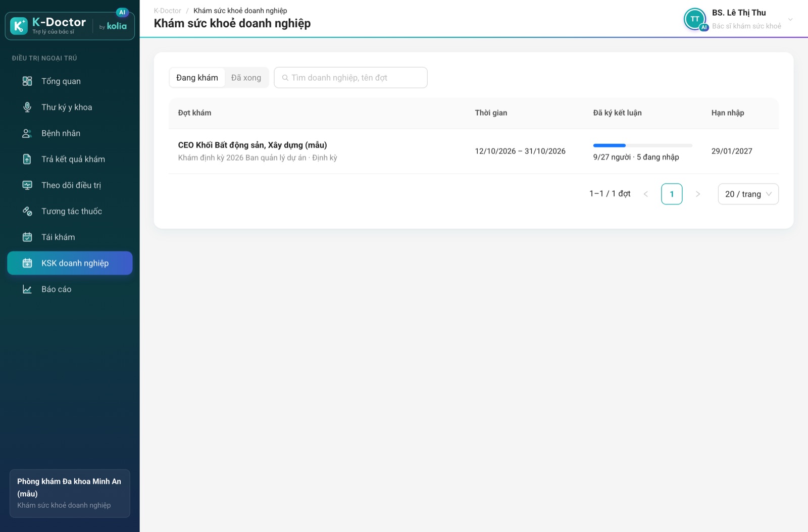This screenshot has width=808, height=532.
Task: Click the Đã ký kết luận column header
Action: pos(617,113)
